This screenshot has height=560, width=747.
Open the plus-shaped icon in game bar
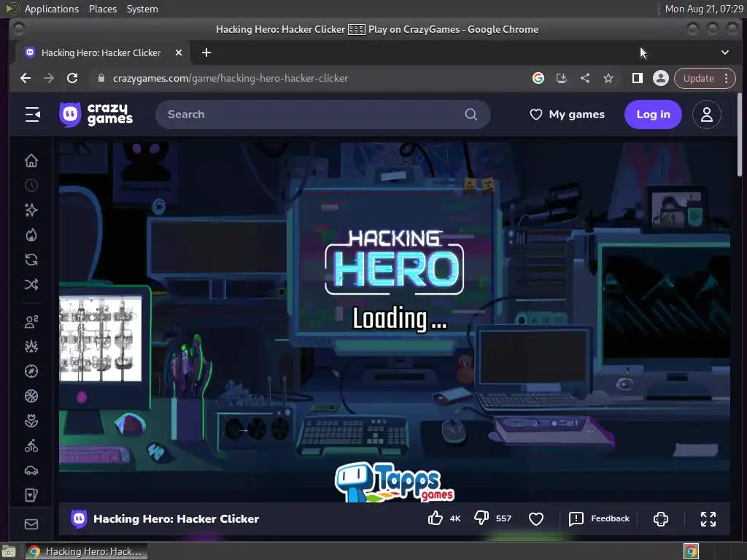click(661, 518)
